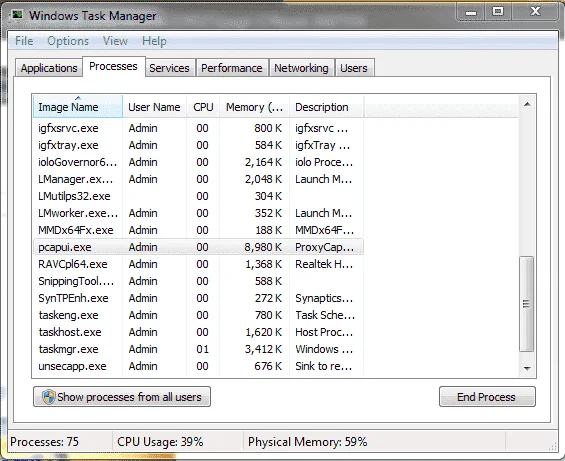Sort by User Name column header
The height and width of the screenshot is (461, 565).
coord(154,107)
